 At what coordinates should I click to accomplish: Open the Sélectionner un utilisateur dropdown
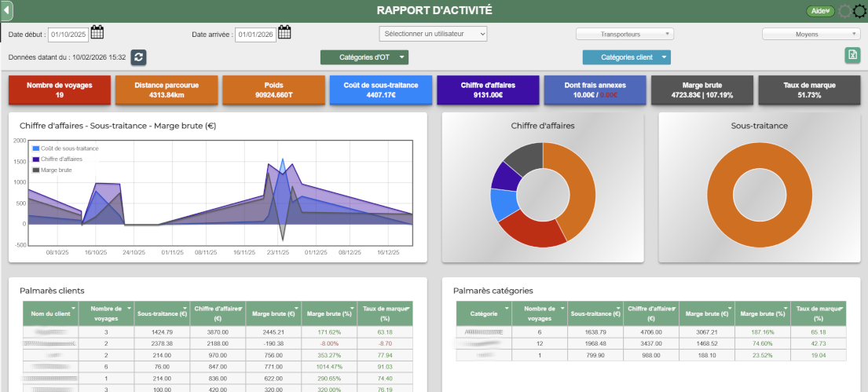[433, 34]
